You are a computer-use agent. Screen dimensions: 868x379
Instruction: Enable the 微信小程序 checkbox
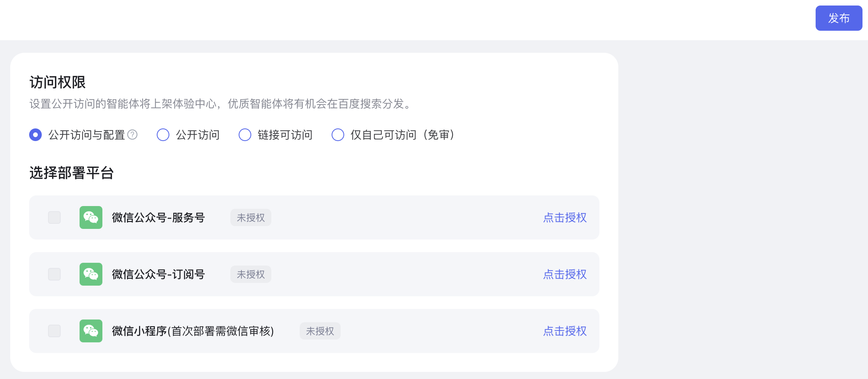(54, 331)
